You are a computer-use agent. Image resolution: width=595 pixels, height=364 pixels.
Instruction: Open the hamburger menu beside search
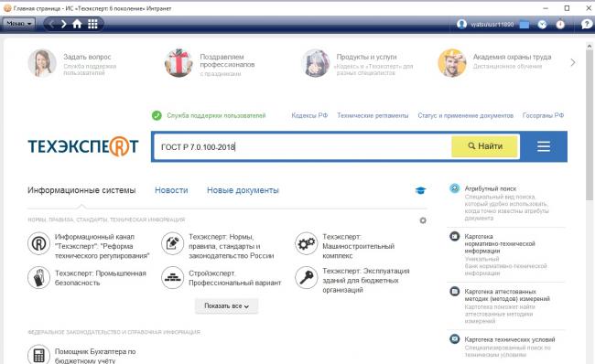pyautogui.click(x=544, y=146)
